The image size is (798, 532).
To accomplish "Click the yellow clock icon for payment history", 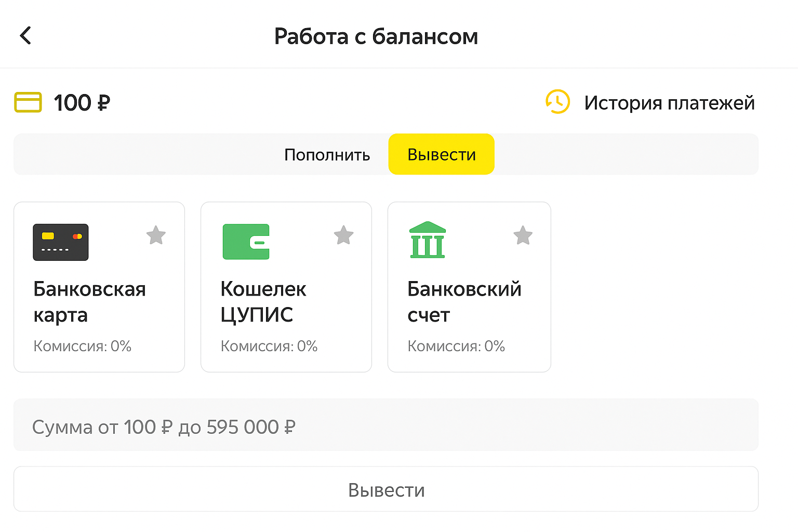I will [558, 102].
